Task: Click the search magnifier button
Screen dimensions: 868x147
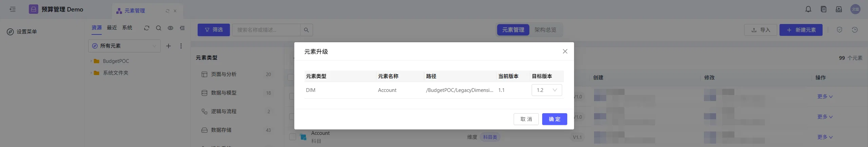Action: pyautogui.click(x=306, y=30)
